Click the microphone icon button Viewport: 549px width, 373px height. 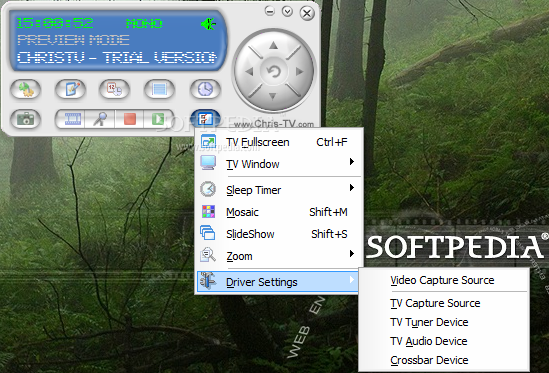(x=100, y=119)
